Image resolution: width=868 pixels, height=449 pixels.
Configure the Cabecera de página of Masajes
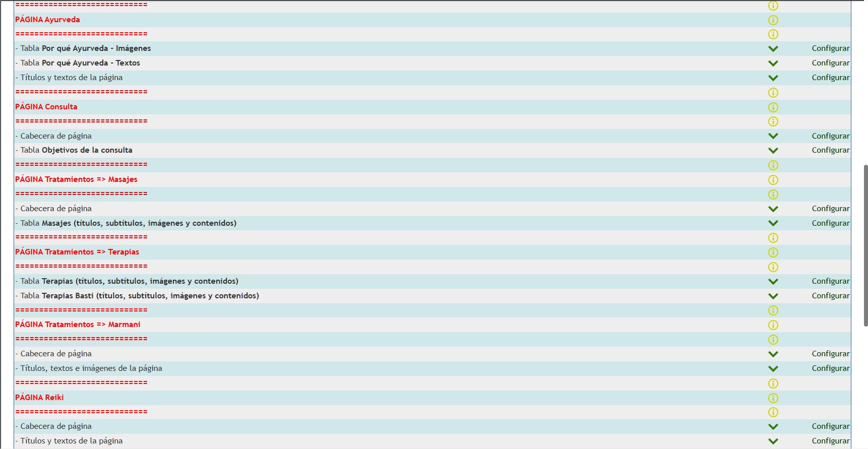click(831, 209)
